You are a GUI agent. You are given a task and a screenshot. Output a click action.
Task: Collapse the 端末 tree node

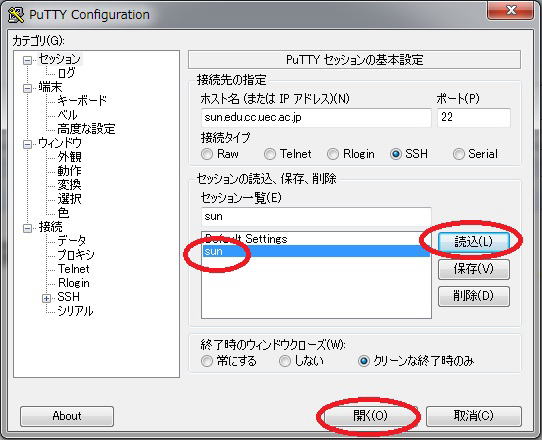(27, 88)
